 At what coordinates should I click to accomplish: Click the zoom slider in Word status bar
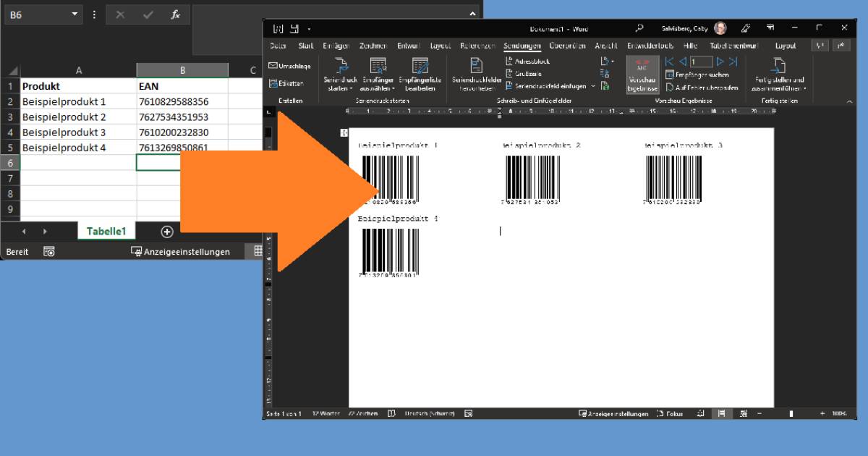tap(791, 414)
